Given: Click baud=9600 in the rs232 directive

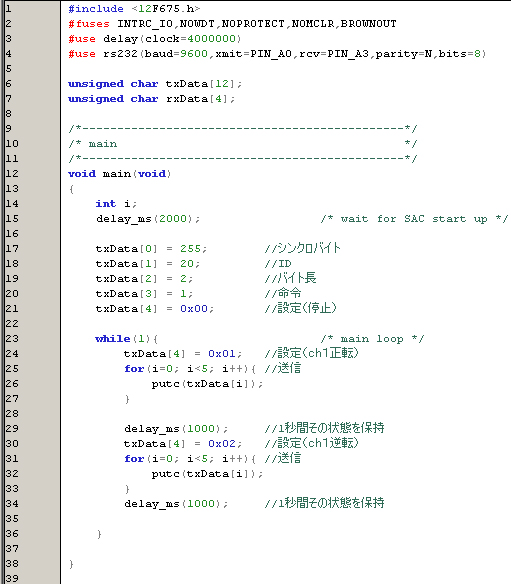Looking at the screenshot, I should (176, 54).
